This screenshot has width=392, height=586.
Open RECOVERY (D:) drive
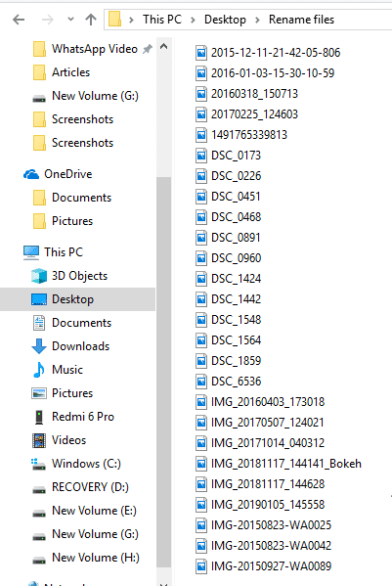[90, 487]
